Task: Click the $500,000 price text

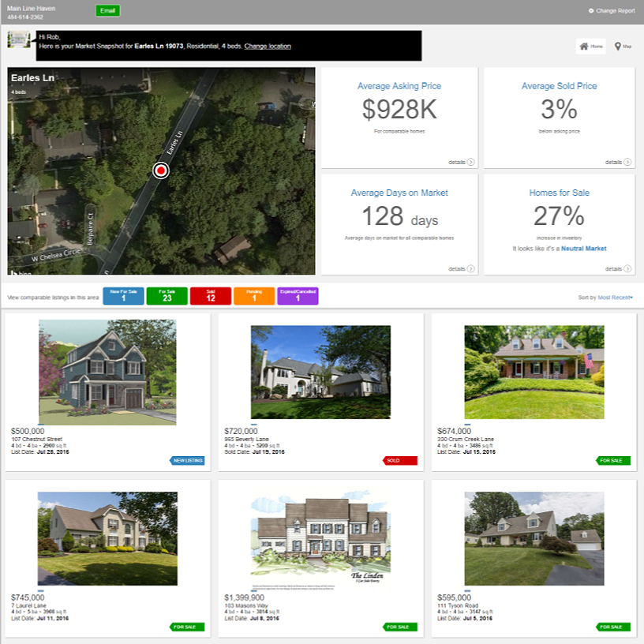Action: coord(28,431)
